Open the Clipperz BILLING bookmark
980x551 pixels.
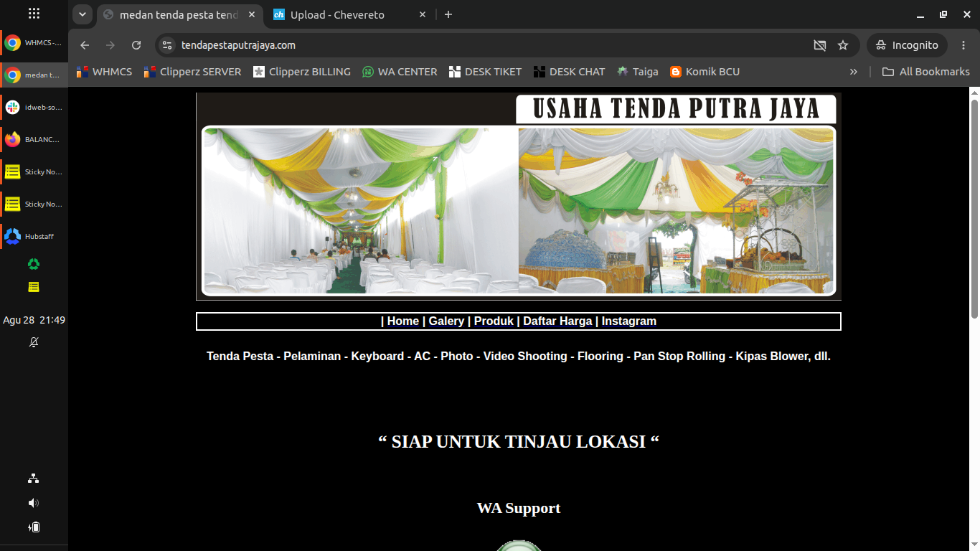[x=302, y=72]
